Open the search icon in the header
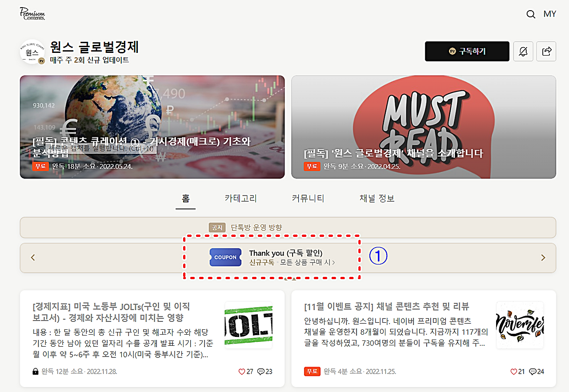 (531, 14)
